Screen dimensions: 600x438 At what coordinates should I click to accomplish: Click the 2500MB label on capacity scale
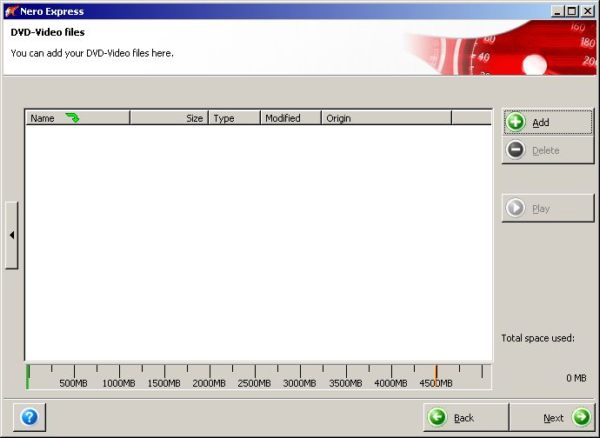[x=254, y=383]
